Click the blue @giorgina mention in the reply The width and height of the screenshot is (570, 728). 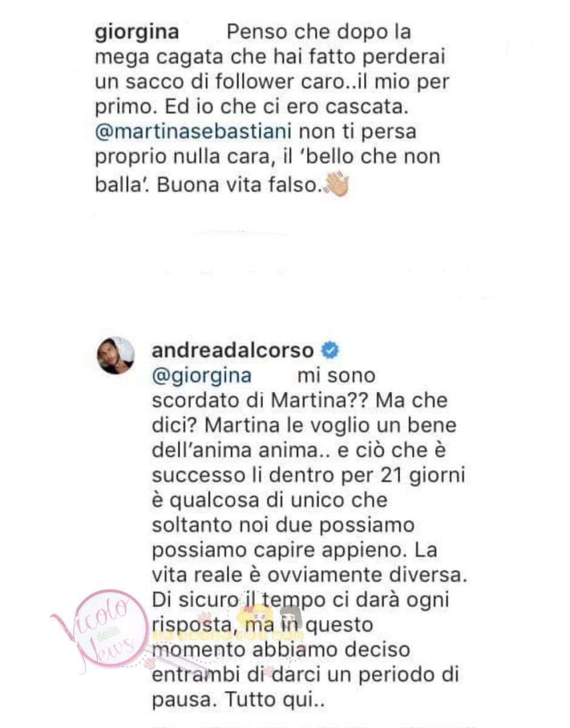pos(201,376)
